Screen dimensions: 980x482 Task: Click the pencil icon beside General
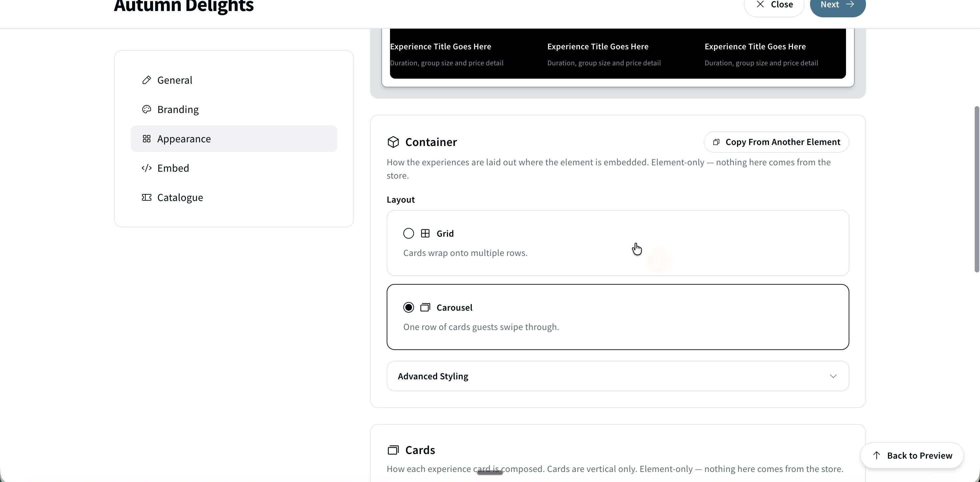coord(146,80)
